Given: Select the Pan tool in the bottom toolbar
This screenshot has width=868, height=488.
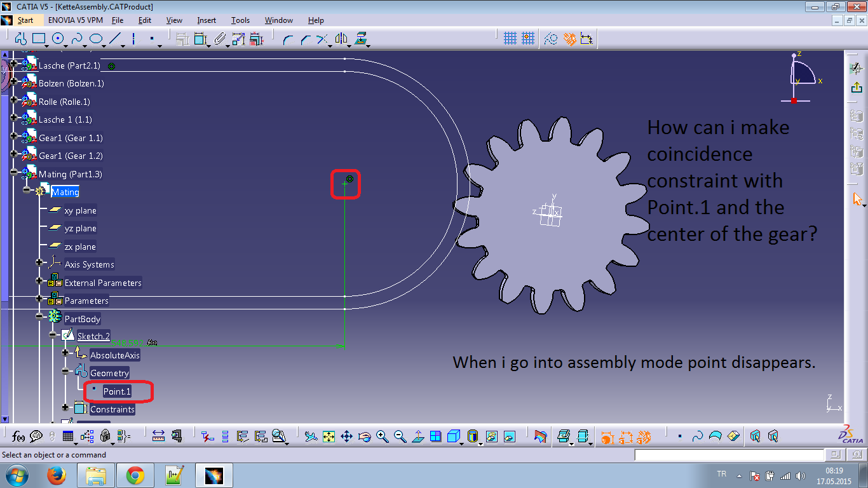Looking at the screenshot, I should coord(347,437).
